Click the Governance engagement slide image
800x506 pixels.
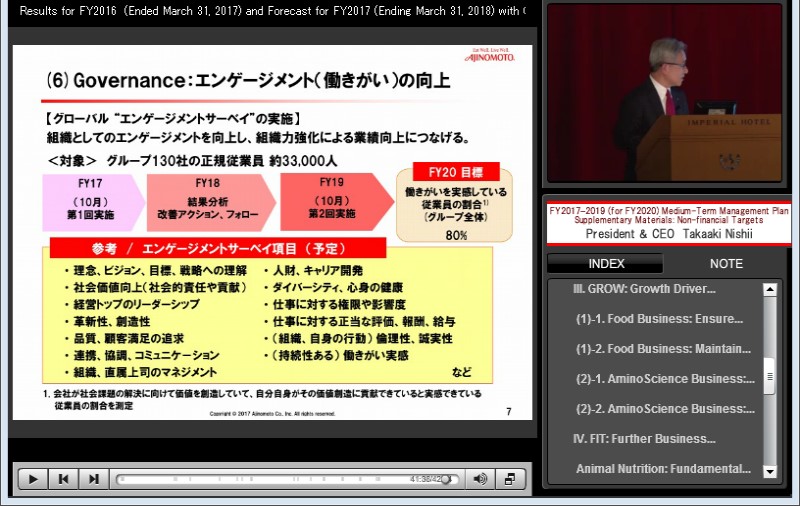272,233
